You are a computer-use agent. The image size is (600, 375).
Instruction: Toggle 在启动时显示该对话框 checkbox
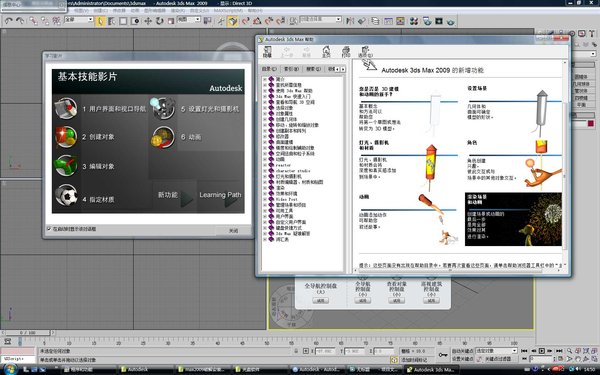[49, 229]
